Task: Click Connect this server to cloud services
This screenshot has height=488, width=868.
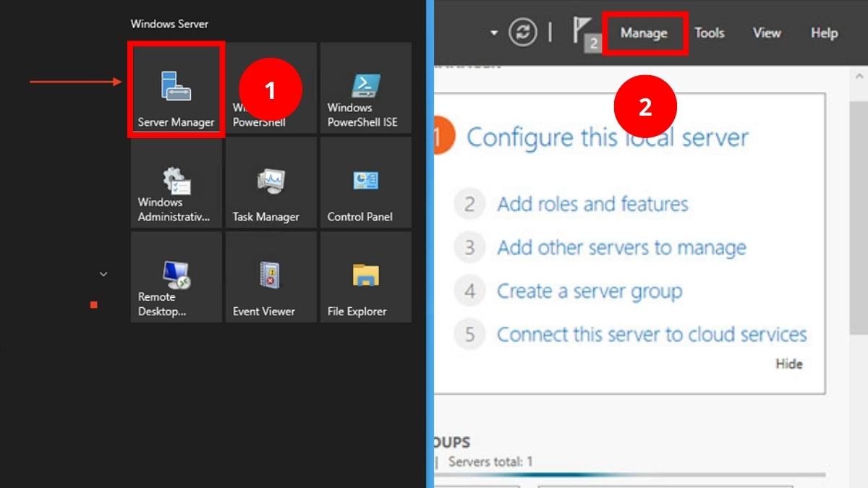Action: [652, 334]
